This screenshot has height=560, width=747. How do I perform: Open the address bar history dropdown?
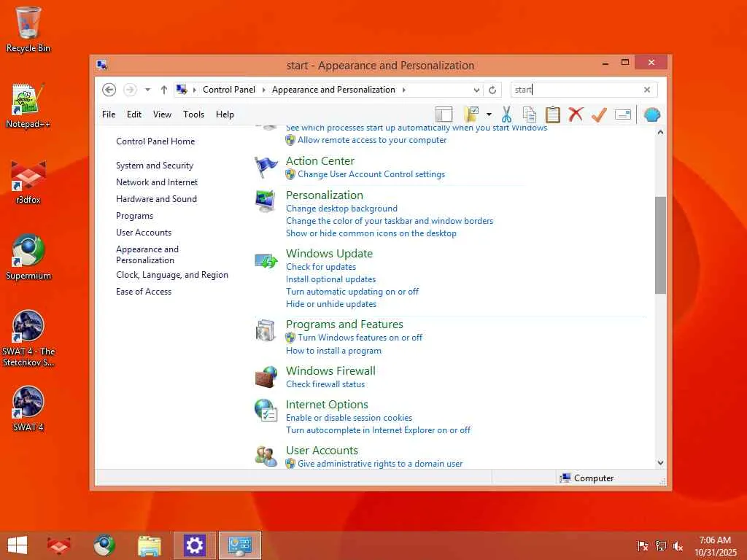(476, 90)
